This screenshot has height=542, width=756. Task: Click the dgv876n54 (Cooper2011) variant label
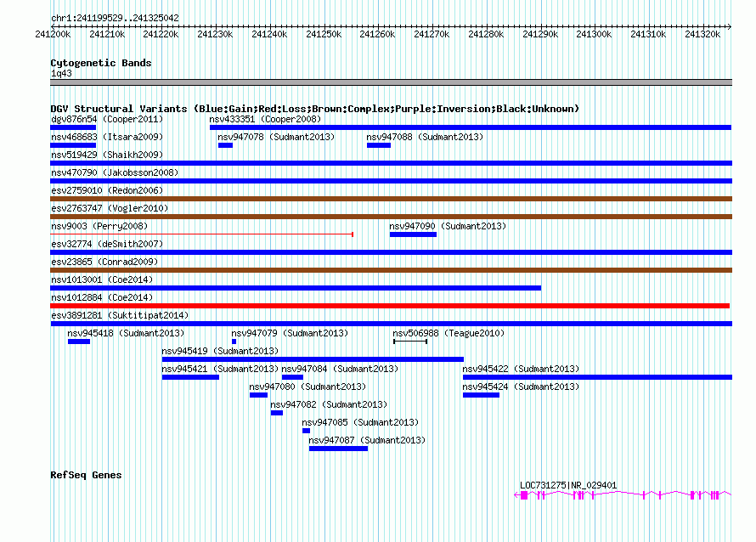pyautogui.click(x=107, y=119)
